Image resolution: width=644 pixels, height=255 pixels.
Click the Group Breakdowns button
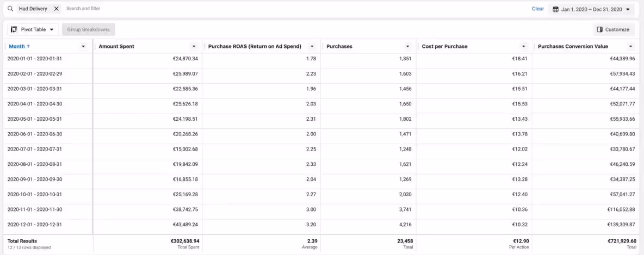tap(88, 29)
